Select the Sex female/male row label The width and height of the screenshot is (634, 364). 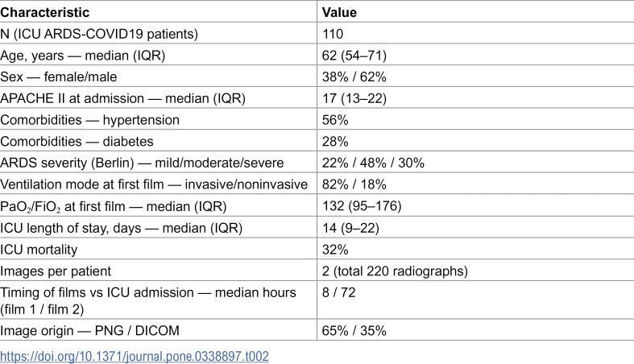click(x=59, y=77)
